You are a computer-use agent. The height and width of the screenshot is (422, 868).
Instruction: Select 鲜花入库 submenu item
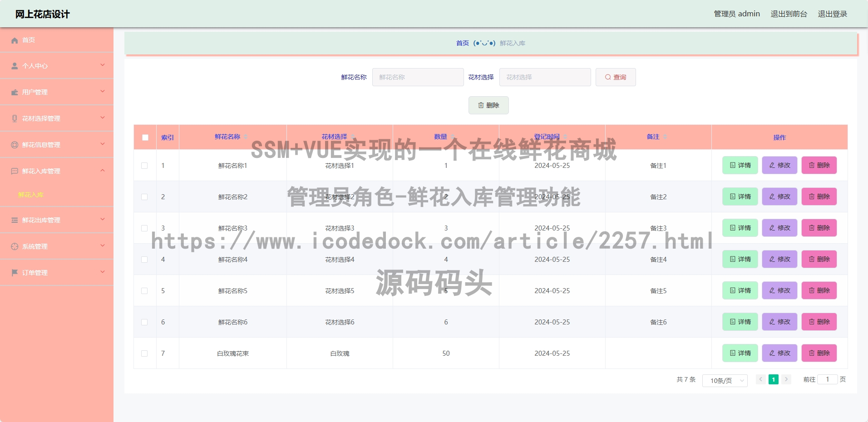[31, 195]
